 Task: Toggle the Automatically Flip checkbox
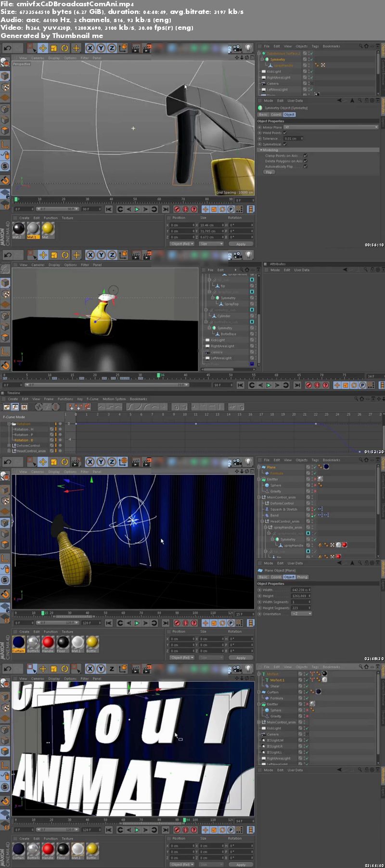point(306,166)
